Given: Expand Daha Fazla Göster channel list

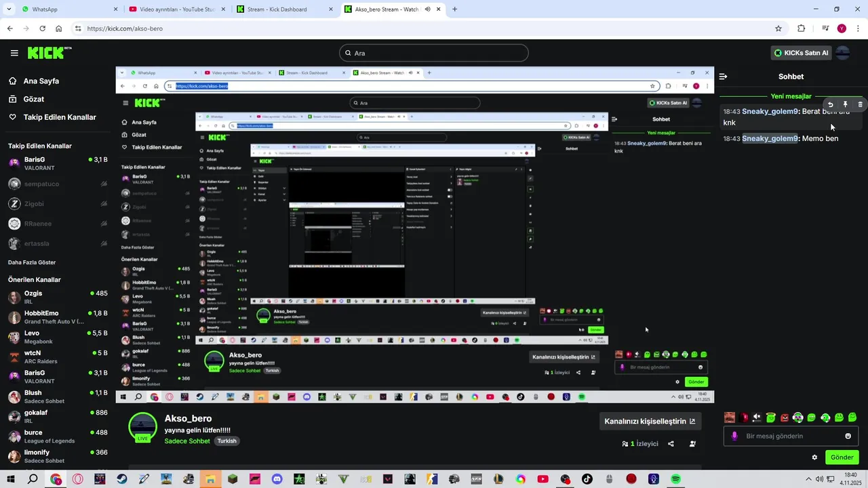Looking at the screenshot, I should 32,262.
